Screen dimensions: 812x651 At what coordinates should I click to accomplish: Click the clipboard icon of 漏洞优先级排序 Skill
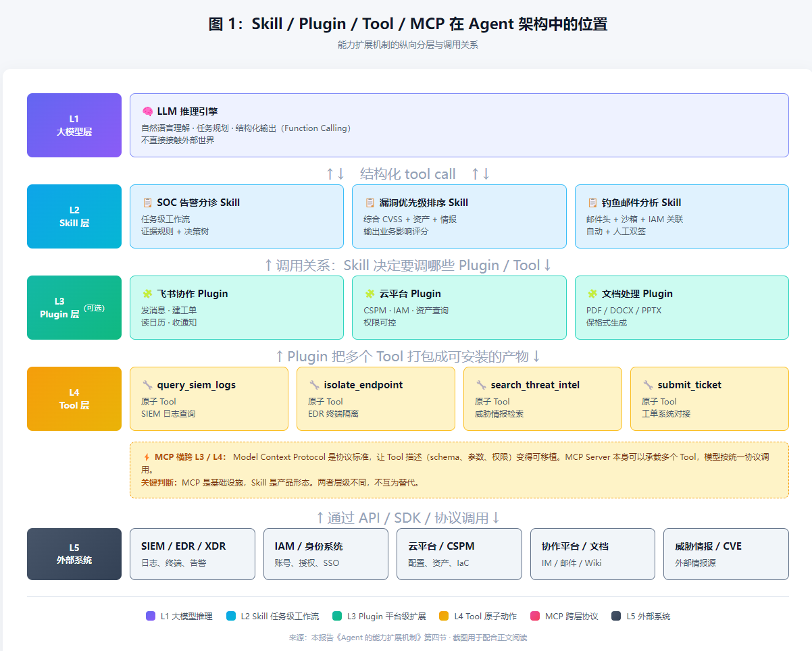(x=370, y=203)
